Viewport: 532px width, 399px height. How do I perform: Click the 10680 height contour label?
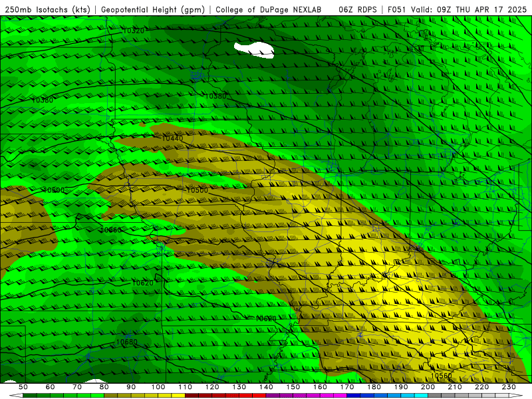point(126,342)
